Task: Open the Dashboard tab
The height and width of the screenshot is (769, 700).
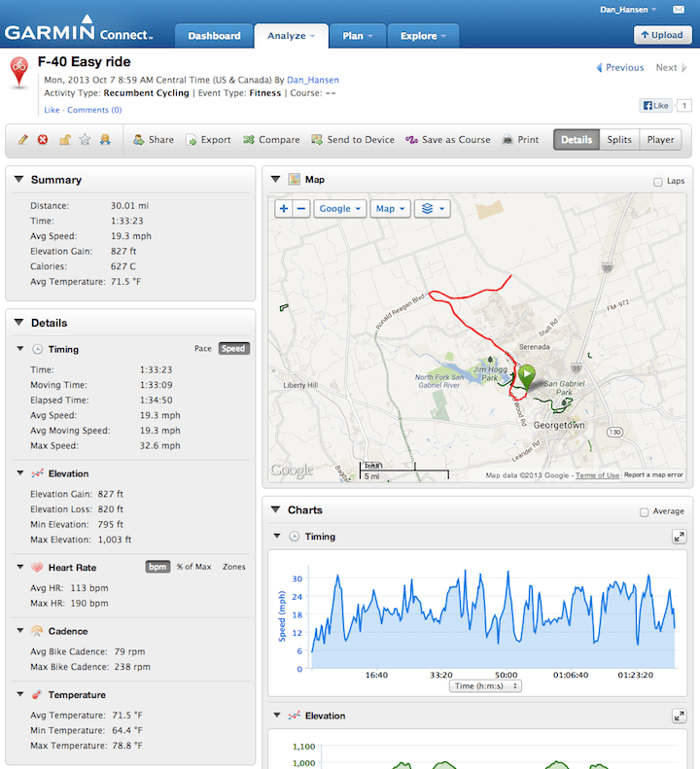Action: coord(214,36)
